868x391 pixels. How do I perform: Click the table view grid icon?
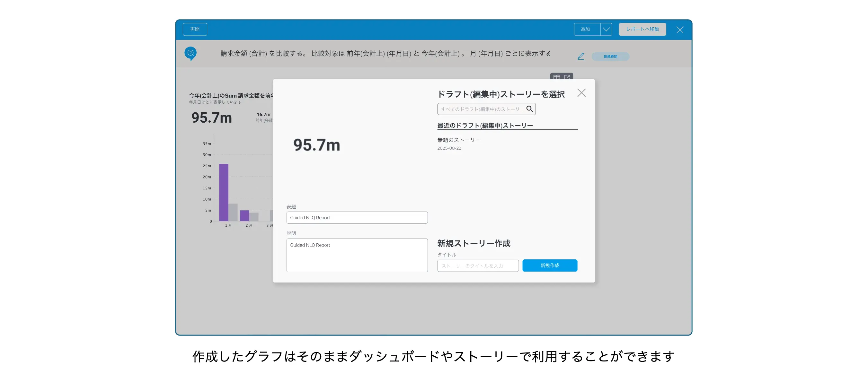[x=556, y=77]
